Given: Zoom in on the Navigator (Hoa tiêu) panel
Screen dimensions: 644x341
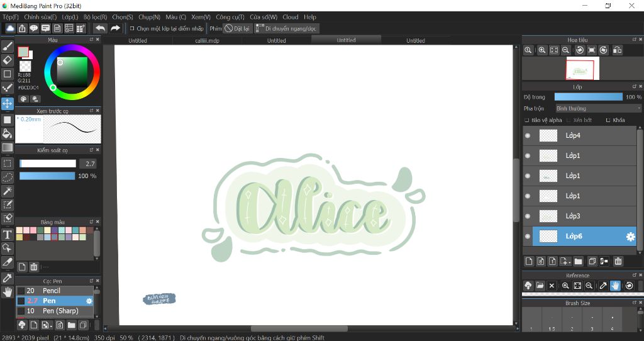Looking at the screenshot, I should click(x=542, y=50).
